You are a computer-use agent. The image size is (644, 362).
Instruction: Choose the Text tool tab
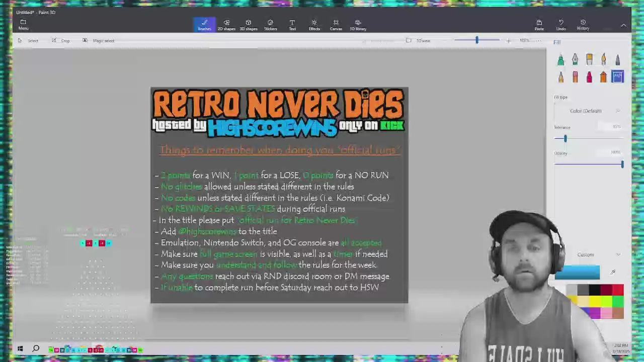click(x=292, y=25)
